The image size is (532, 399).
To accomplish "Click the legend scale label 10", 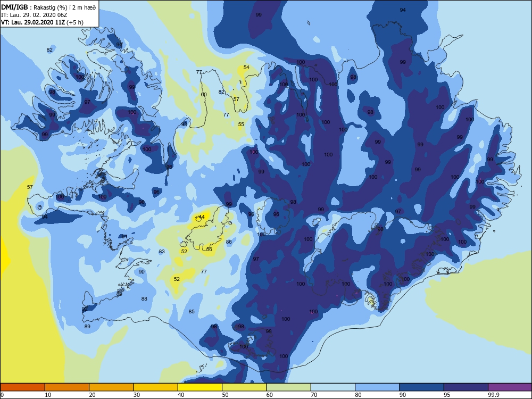I will 48,395.
